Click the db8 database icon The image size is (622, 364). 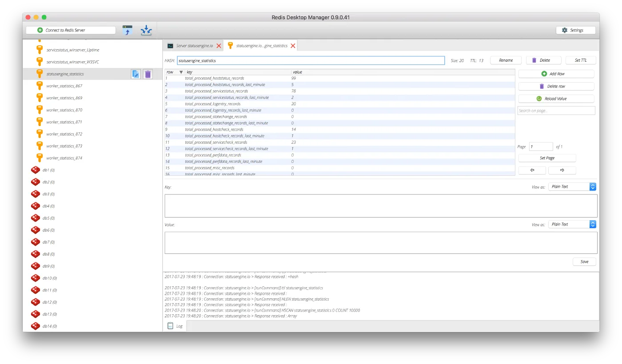pyautogui.click(x=35, y=253)
